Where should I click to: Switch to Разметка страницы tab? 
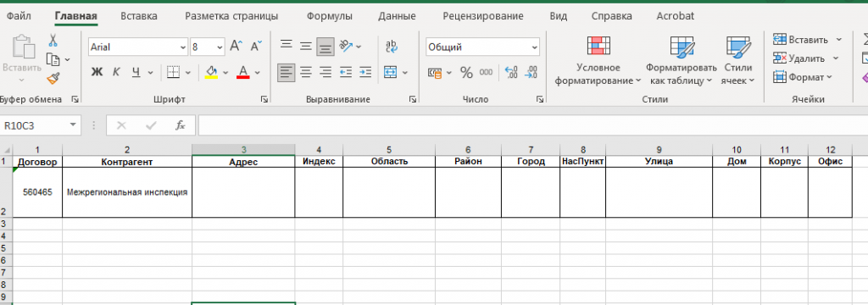tap(231, 16)
